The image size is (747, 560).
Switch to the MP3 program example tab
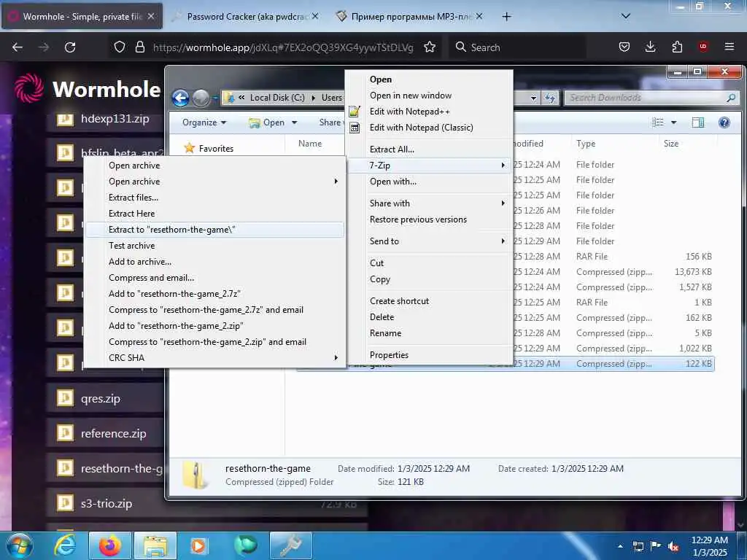coord(410,17)
